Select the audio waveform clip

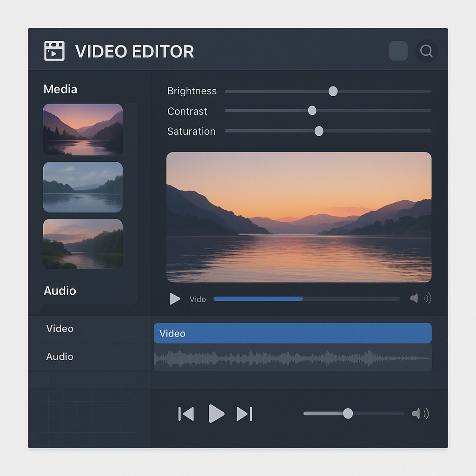[x=293, y=358]
